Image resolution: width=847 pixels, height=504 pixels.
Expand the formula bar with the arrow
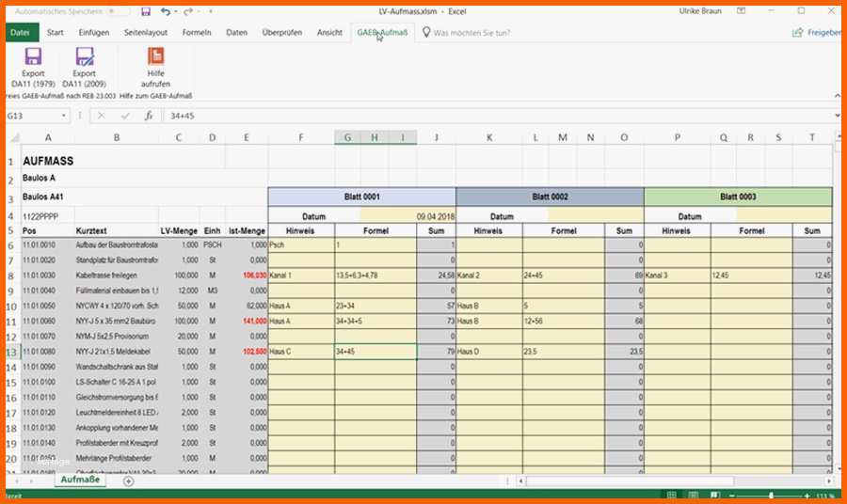pyautogui.click(x=838, y=116)
